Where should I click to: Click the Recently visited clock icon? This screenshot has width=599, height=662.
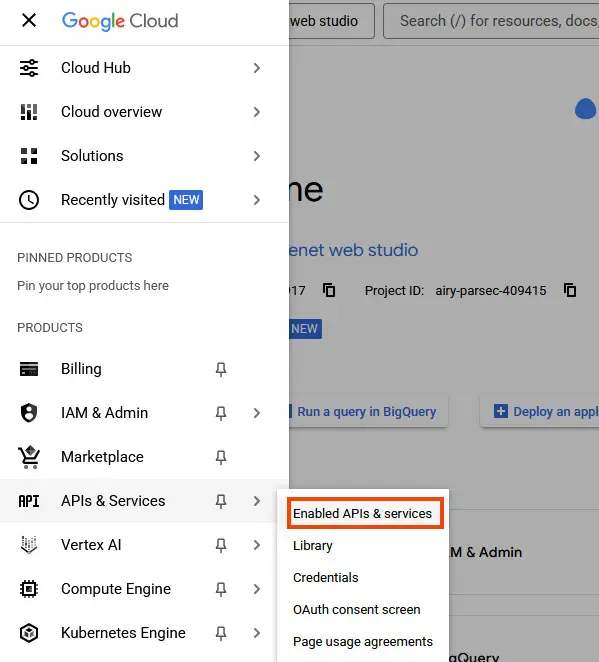pos(29,200)
